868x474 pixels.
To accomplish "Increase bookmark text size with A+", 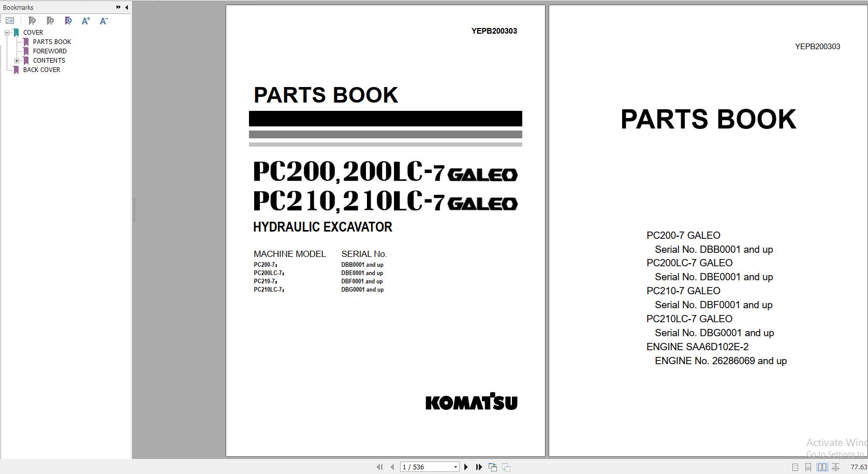I will tap(86, 21).
